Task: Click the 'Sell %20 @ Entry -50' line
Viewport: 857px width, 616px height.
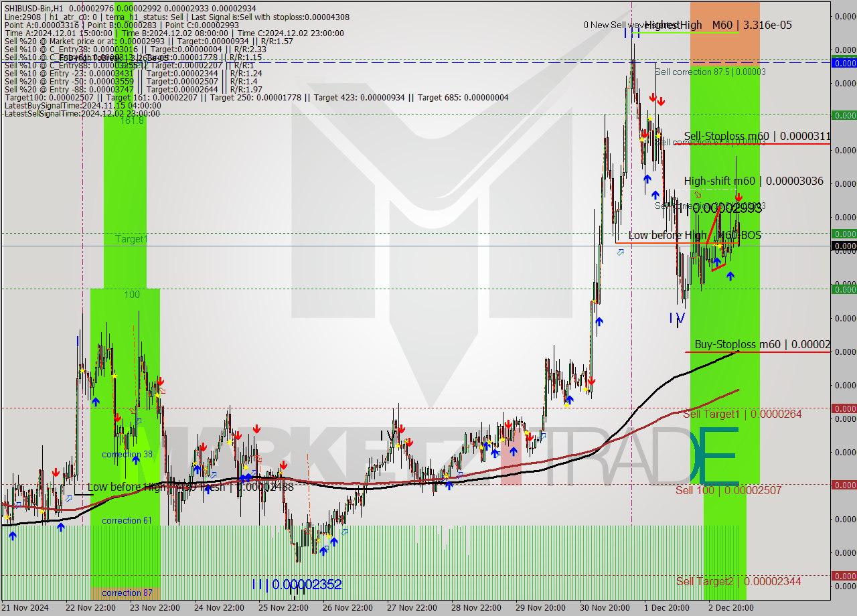Action: [x=133, y=82]
